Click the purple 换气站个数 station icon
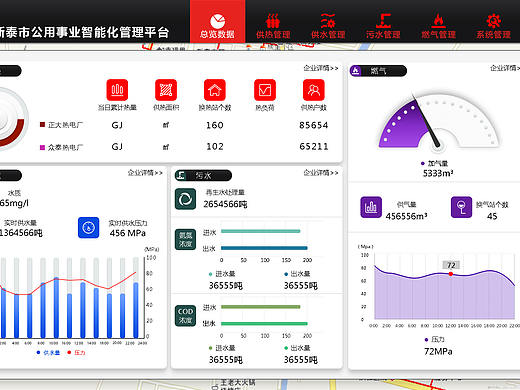520x390 pixels. tap(461, 207)
